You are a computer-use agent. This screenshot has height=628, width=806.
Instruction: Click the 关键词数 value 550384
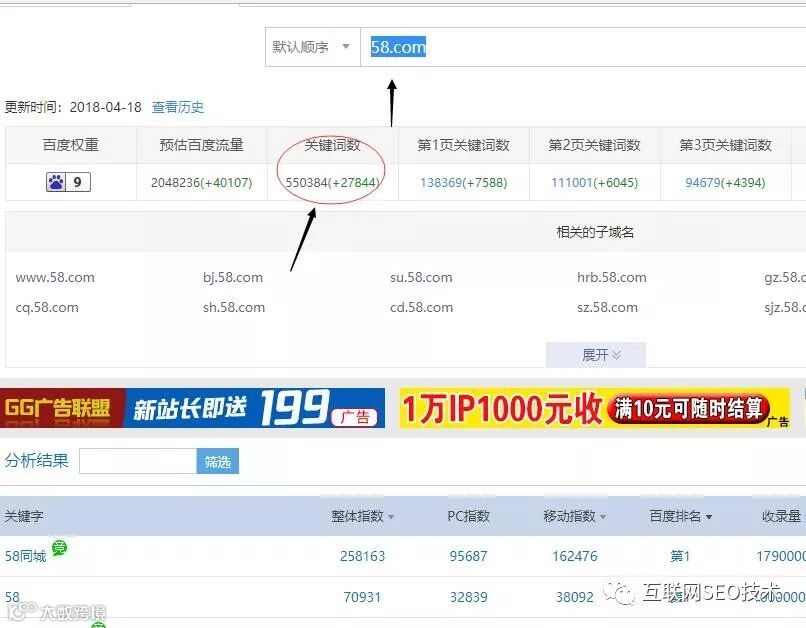click(306, 182)
